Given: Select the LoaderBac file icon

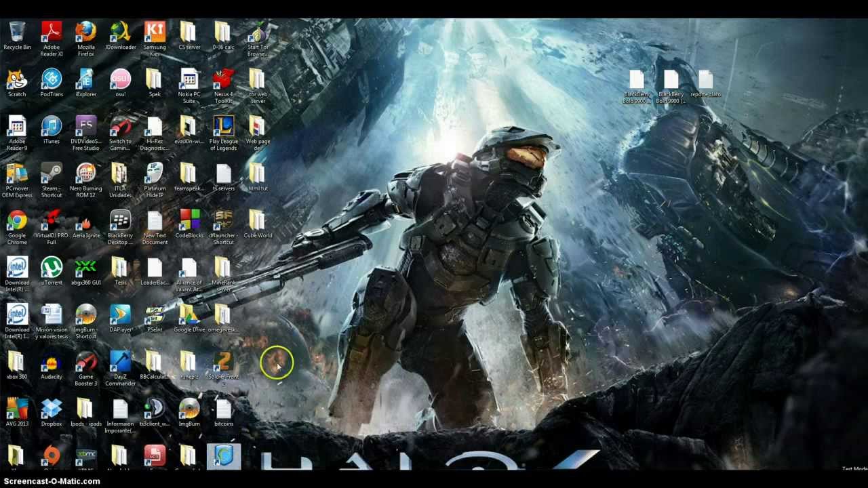Looking at the screenshot, I should coord(155,272).
